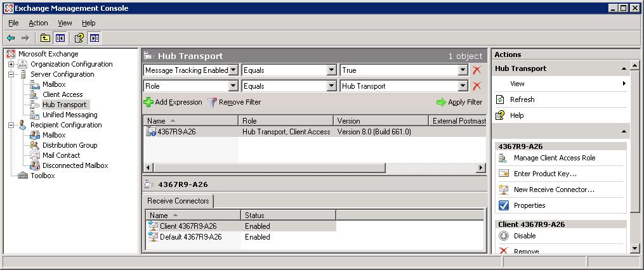Click the Back arrow toolbar icon
Image resolution: width=644 pixels, height=270 pixels.
tap(11, 38)
